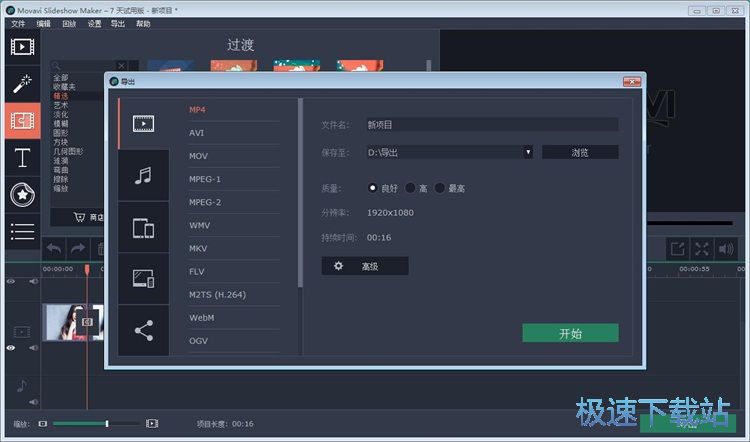
Task: Open the 导出 menu
Action: [118, 23]
